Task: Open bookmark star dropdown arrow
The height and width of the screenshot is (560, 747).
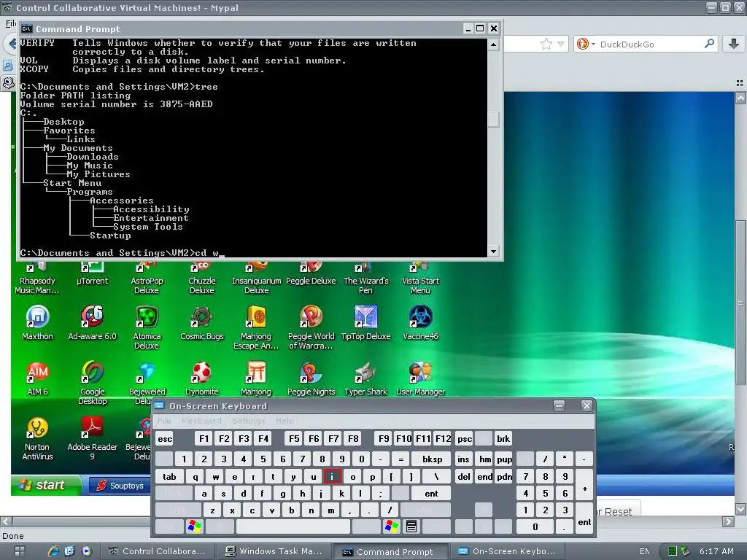Action: (x=560, y=44)
